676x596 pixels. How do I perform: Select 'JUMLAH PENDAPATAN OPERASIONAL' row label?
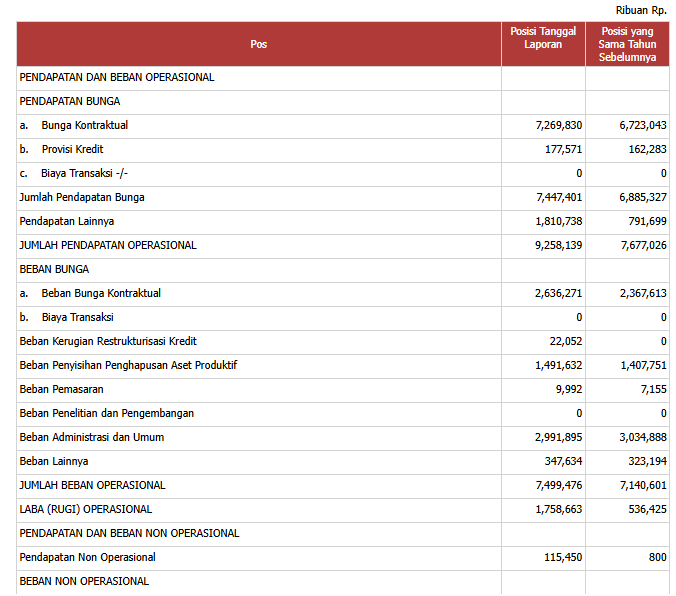click(108, 245)
